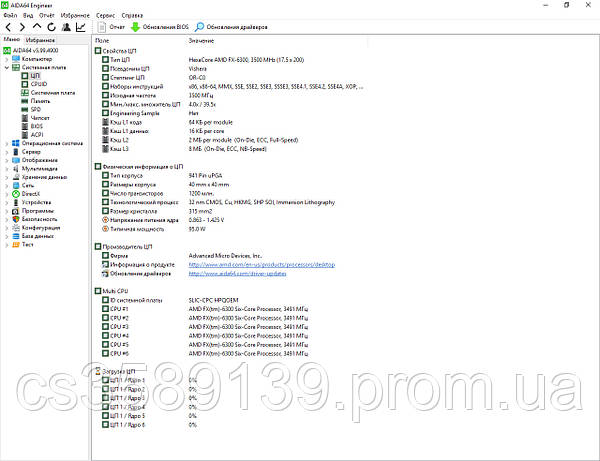Image resolution: width=600 pixels, height=461 pixels.
Task: Select the BIOS item in the tree
Action: [x=37, y=126]
